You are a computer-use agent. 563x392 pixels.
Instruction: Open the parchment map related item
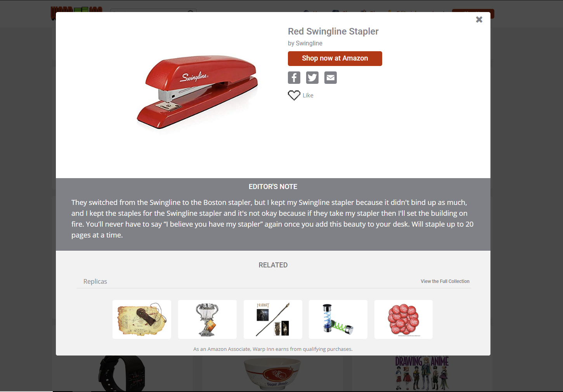[x=142, y=319]
